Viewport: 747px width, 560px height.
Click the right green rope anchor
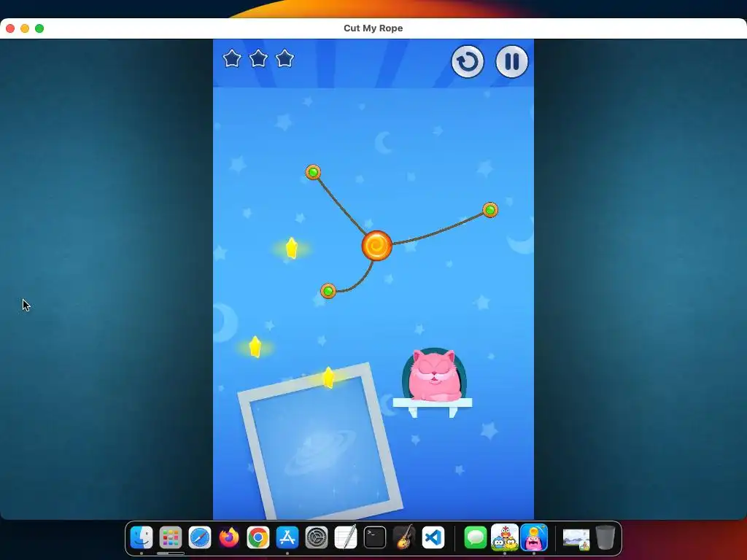pyautogui.click(x=490, y=209)
